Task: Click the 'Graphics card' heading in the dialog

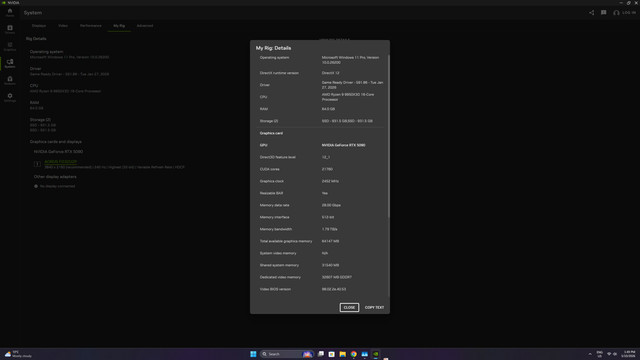Action: point(271,133)
